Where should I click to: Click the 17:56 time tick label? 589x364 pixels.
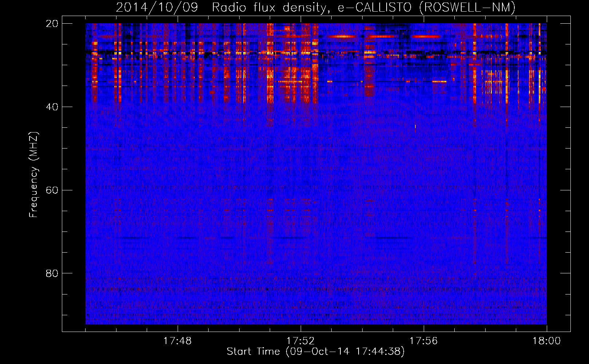point(423,341)
